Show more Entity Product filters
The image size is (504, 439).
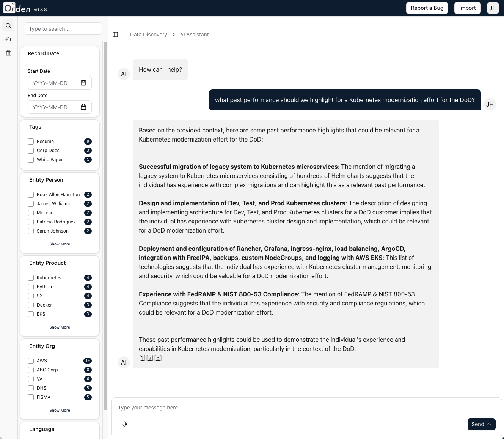click(x=60, y=327)
